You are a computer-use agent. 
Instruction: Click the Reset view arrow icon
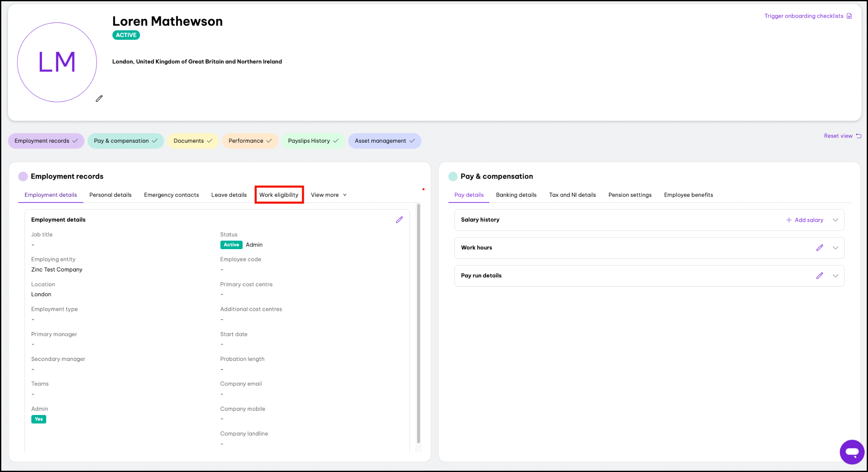pos(859,136)
